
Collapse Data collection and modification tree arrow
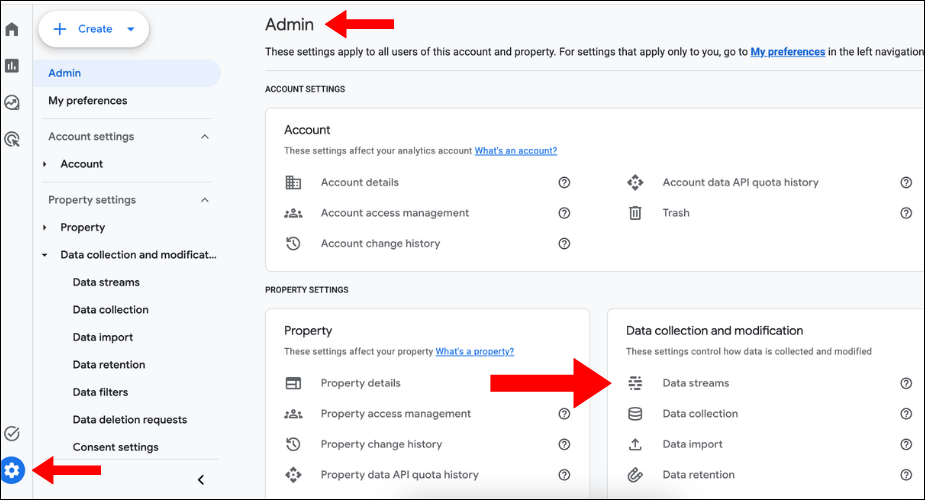tap(45, 255)
